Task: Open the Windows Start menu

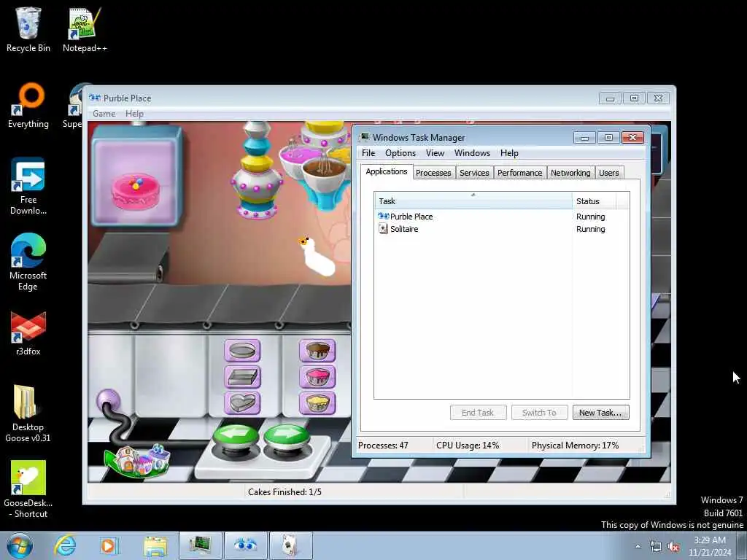Action: (19, 545)
